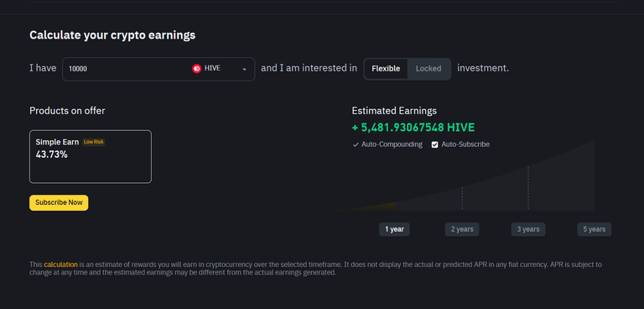Click the Subscribe Now button

point(59,203)
